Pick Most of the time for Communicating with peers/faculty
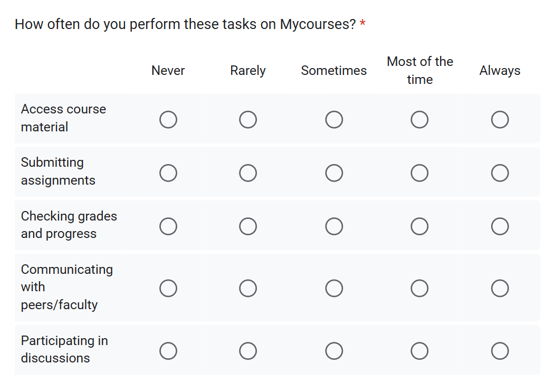 419,288
